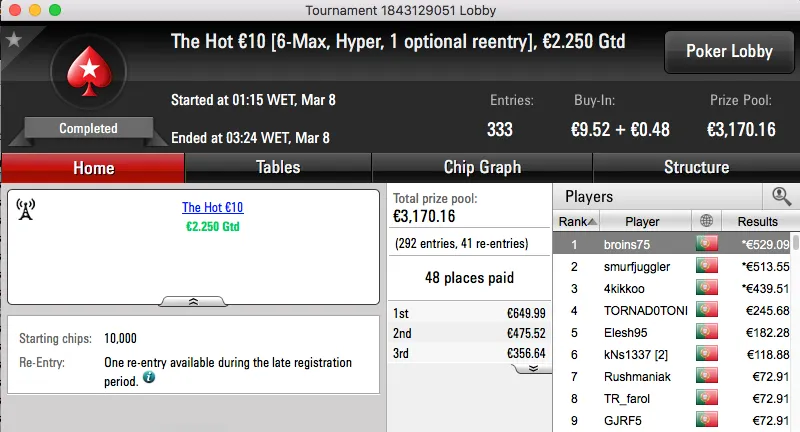The height and width of the screenshot is (432, 800).
Task: Go to the Structure tab
Action: click(696, 167)
